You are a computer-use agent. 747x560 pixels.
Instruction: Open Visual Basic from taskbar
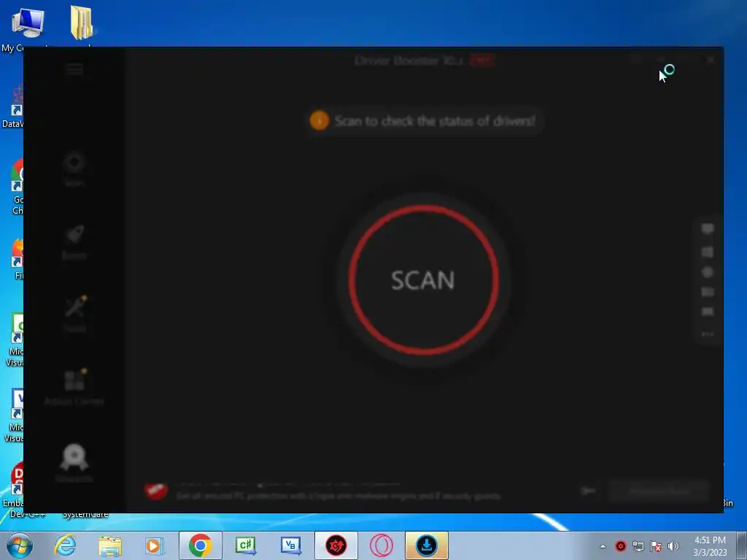click(x=290, y=545)
